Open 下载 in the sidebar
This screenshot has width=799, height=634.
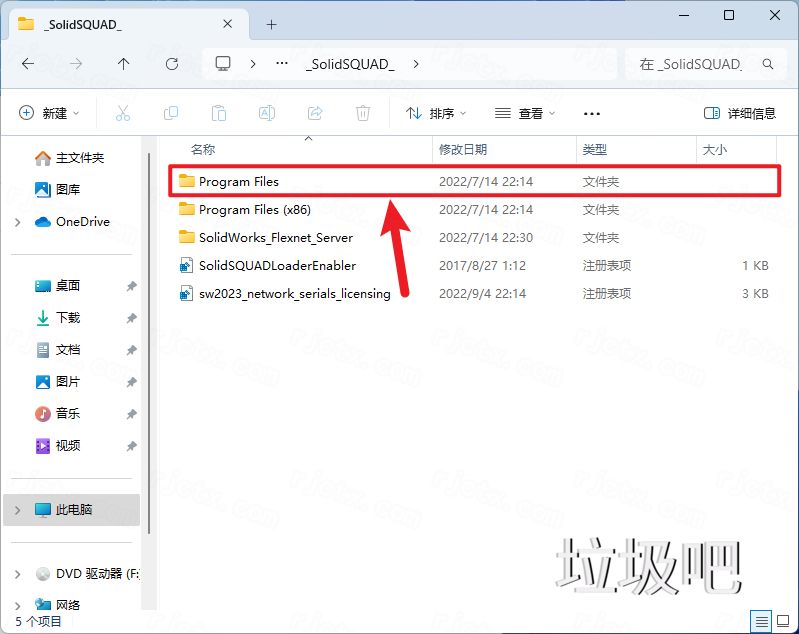(58, 318)
